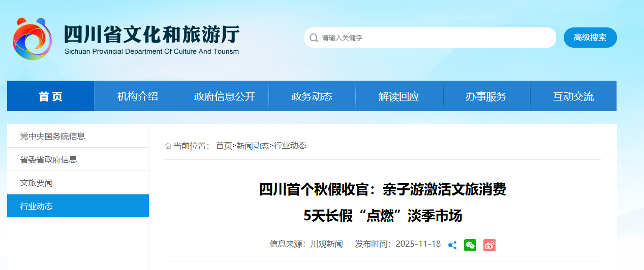644x270 pixels.
Task: Click 新闻动态 in the breadcrumb
Action: pos(253,146)
